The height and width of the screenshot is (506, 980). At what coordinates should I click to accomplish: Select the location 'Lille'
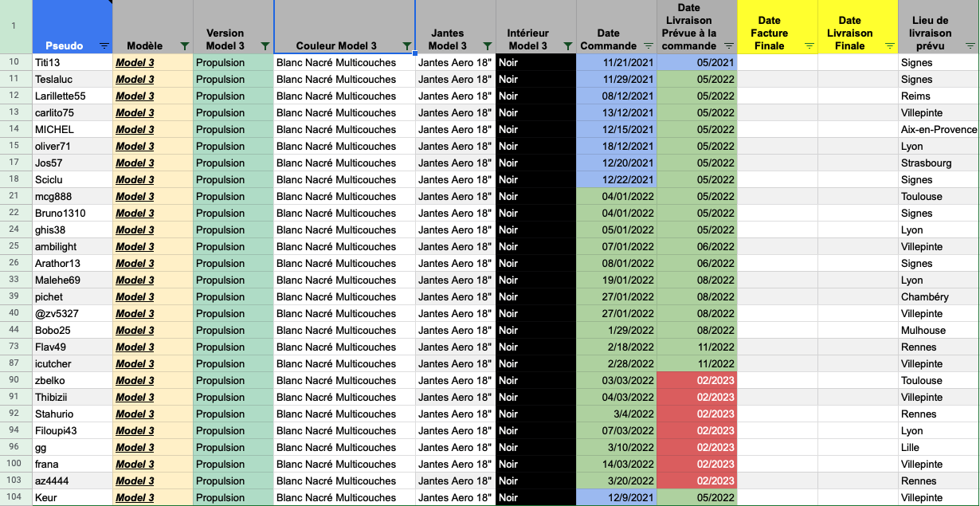[939, 447]
